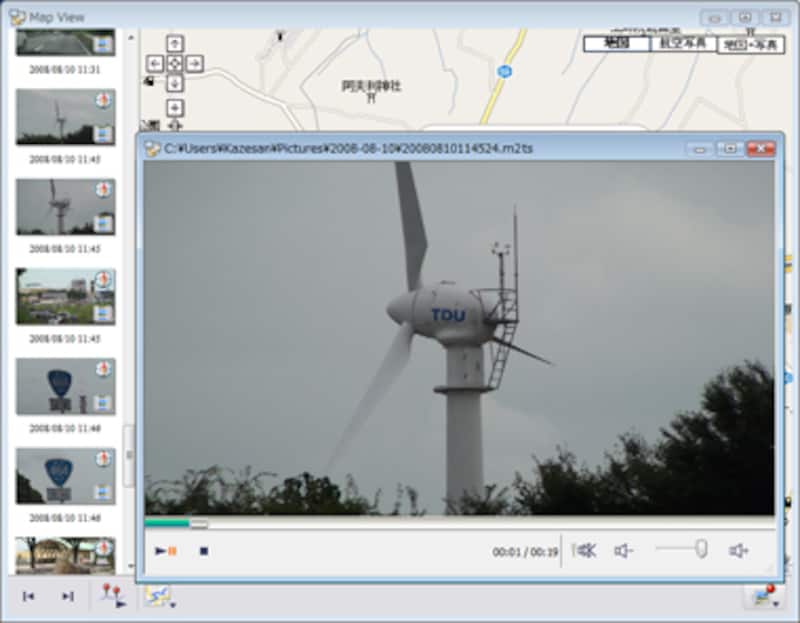
Task: Select the 2008/08/10 11:46 road sign thumbnail
Action: tap(65, 386)
